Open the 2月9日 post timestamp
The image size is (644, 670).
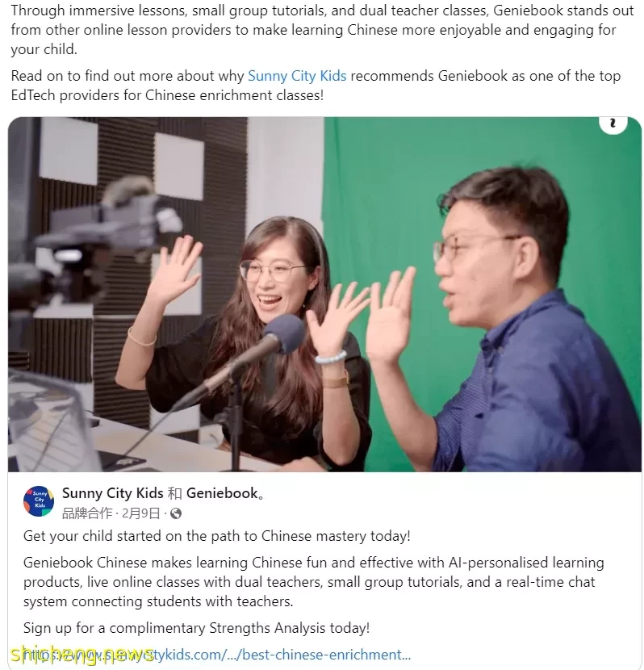click(140, 513)
